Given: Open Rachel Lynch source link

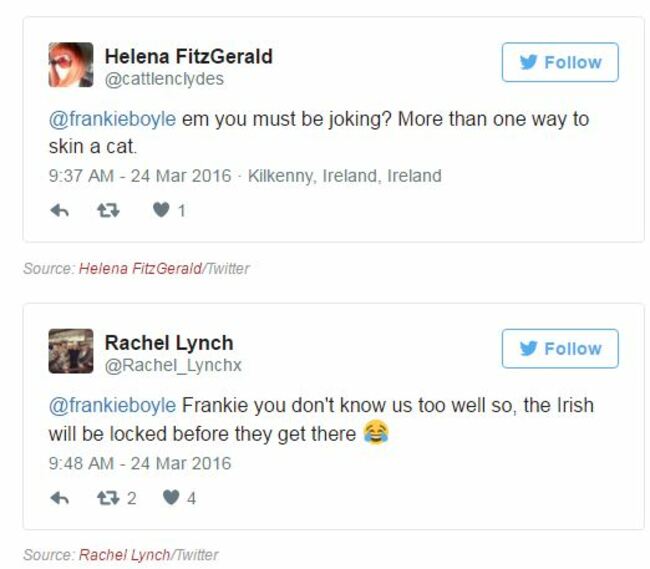Looking at the screenshot, I should tap(124, 555).
